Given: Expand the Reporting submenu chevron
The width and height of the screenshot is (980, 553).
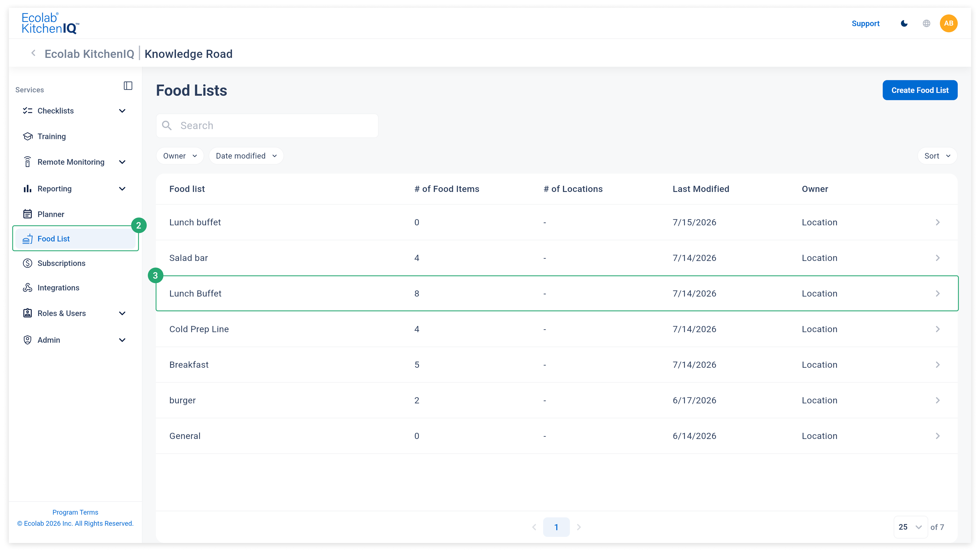Looking at the screenshot, I should [122, 189].
